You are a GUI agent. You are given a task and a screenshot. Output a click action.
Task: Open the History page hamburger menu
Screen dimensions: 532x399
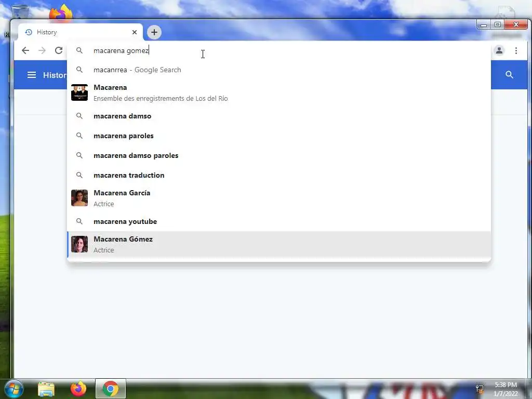(32, 75)
